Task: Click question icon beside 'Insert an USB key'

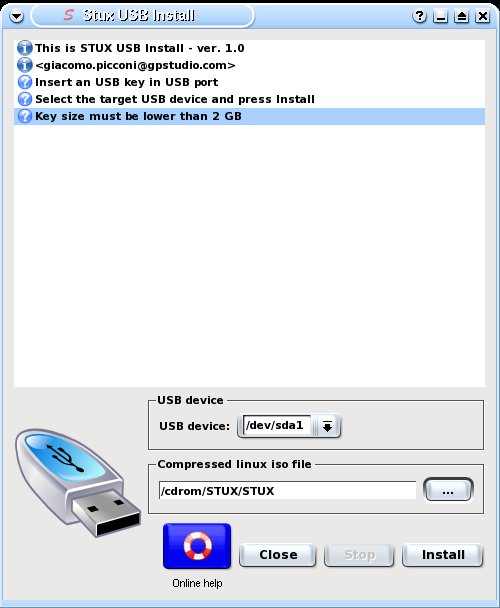Action: tap(24, 82)
